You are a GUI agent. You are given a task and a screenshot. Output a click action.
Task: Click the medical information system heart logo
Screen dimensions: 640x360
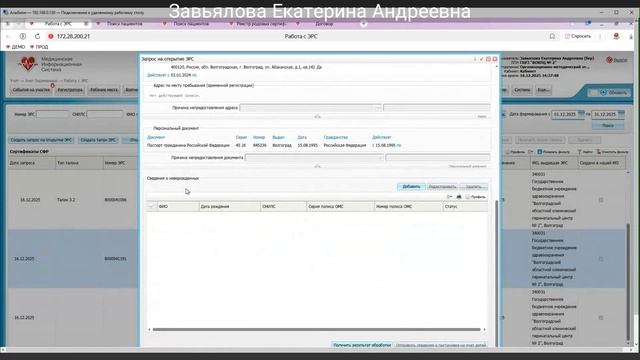27,63
